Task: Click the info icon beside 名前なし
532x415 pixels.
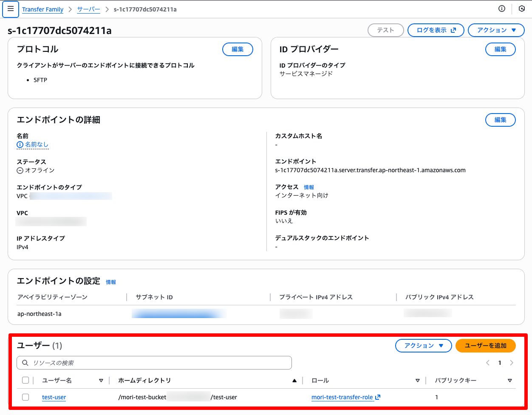Action: pyautogui.click(x=20, y=144)
